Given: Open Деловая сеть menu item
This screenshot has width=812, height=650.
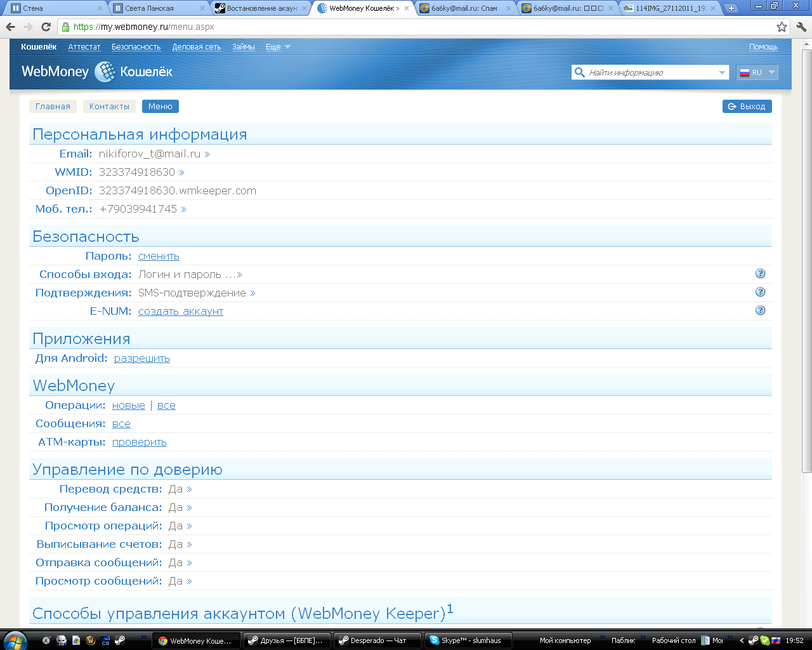Looking at the screenshot, I should click(x=197, y=47).
